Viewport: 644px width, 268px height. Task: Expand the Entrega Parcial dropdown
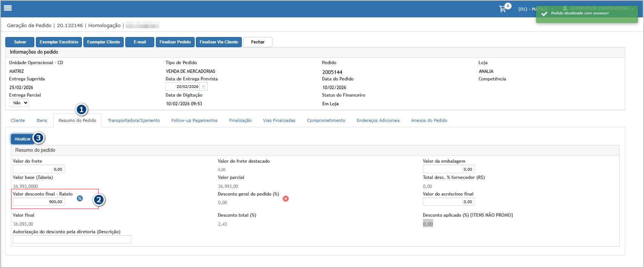pyautogui.click(x=19, y=103)
